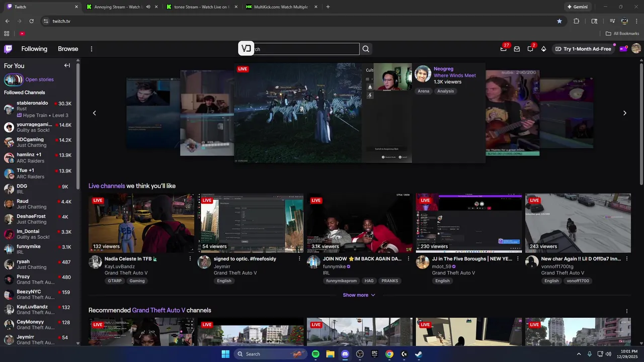Go back in Chrome navigation
The height and width of the screenshot is (362, 644).
pyautogui.click(x=7, y=21)
